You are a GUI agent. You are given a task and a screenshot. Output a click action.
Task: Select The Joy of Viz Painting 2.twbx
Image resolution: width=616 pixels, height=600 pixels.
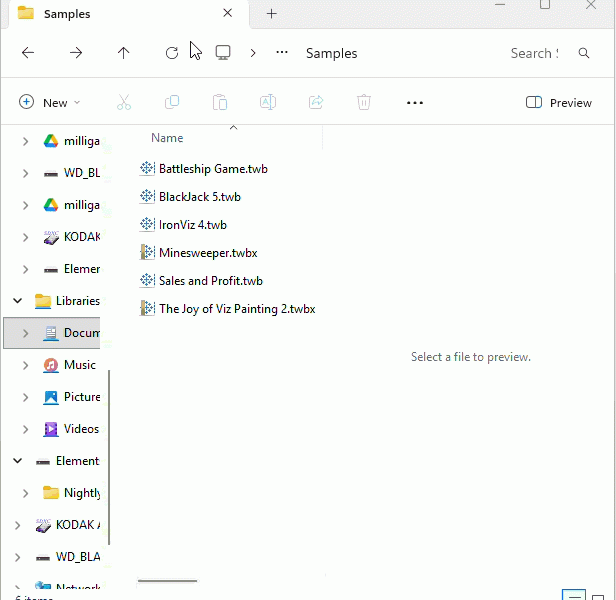coord(237,309)
